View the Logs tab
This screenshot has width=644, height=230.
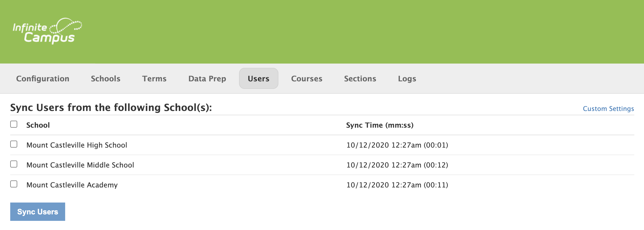[x=407, y=79]
